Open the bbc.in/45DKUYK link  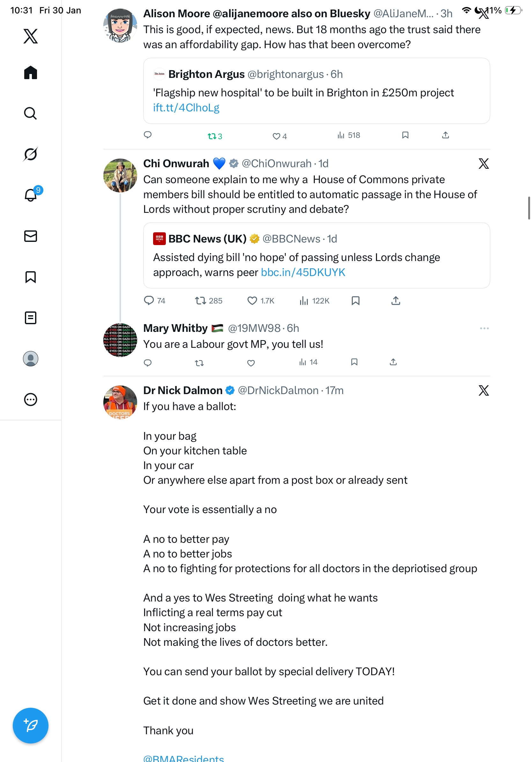point(303,273)
